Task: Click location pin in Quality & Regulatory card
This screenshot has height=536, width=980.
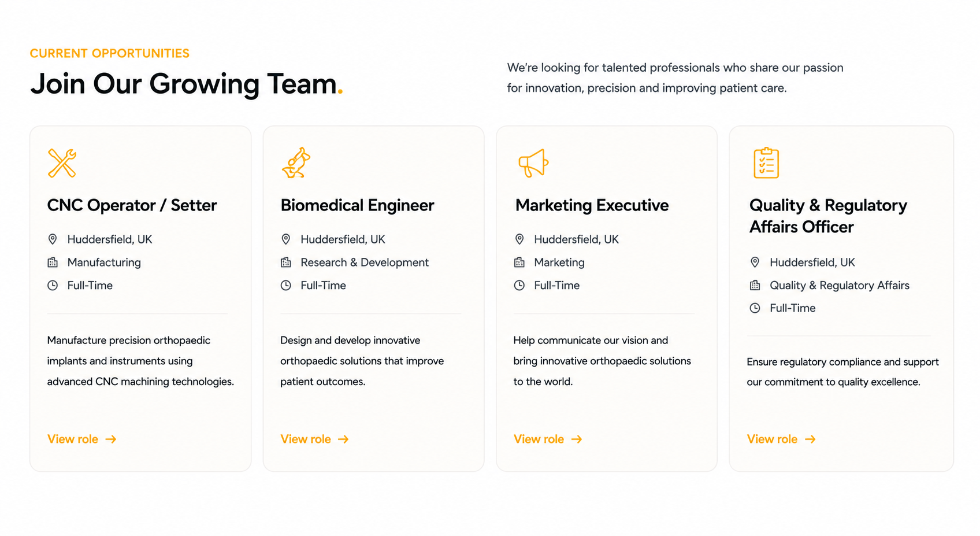Action: coord(755,262)
